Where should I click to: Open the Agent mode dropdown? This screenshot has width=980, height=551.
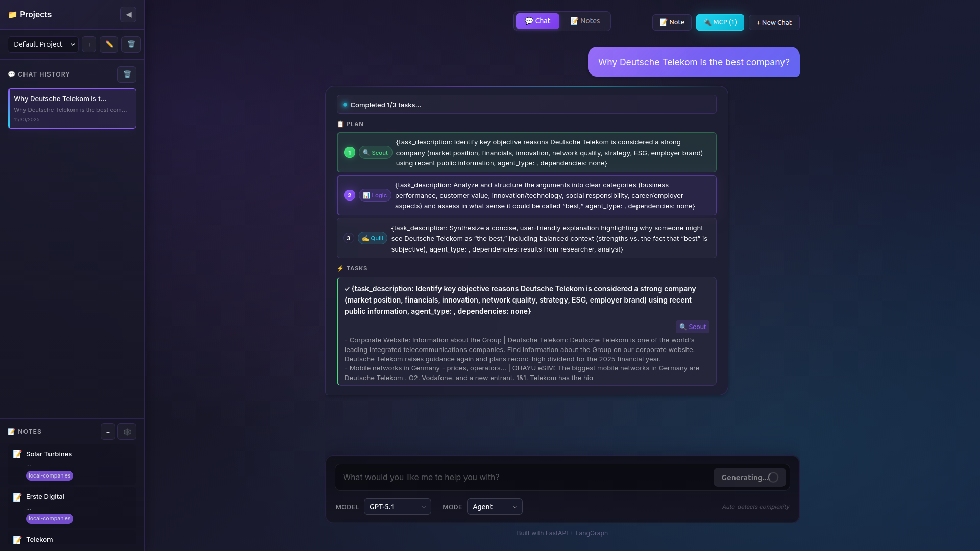click(x=494, y=507)
